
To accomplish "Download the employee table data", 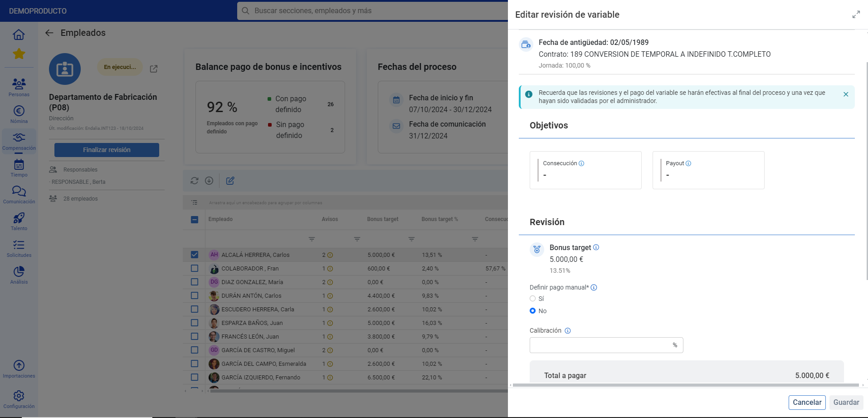I will [209, 181].
